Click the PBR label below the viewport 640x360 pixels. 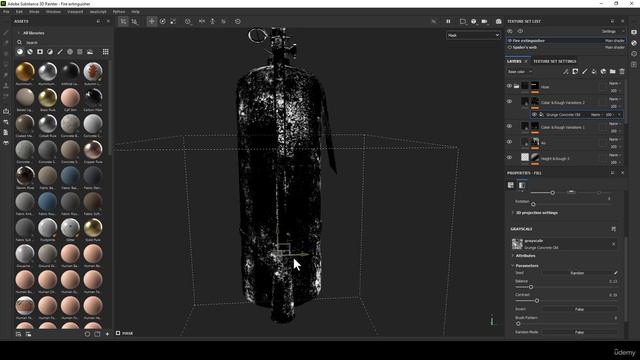coord(128,333)
